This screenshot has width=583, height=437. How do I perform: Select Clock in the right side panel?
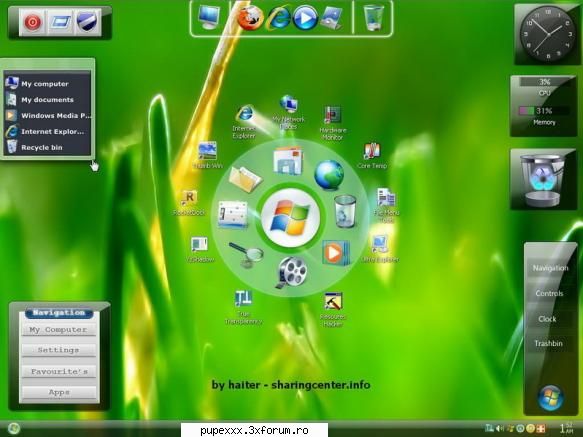coord(547,319)
